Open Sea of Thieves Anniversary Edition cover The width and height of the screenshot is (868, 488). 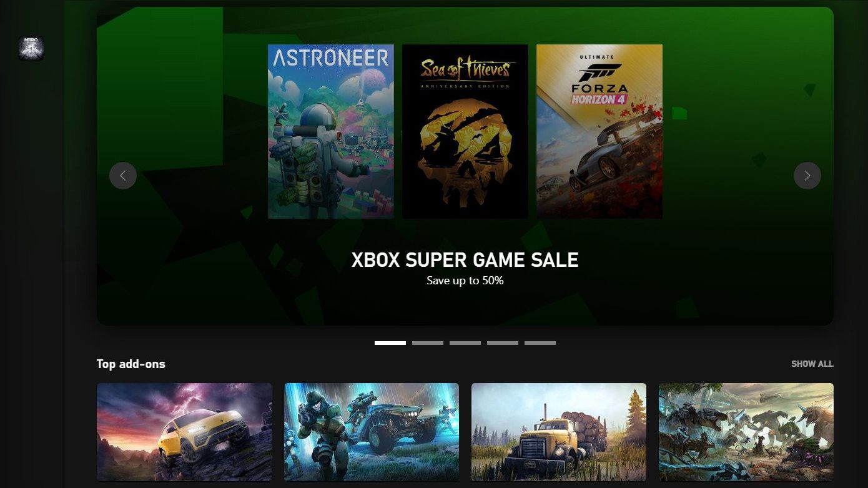(x=465, y=131)
